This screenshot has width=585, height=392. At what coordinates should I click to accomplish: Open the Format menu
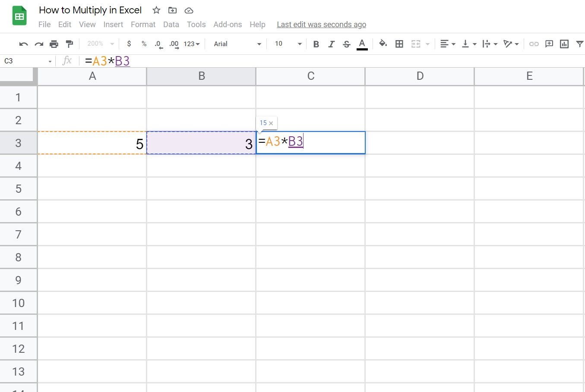(x=143, y=24)
